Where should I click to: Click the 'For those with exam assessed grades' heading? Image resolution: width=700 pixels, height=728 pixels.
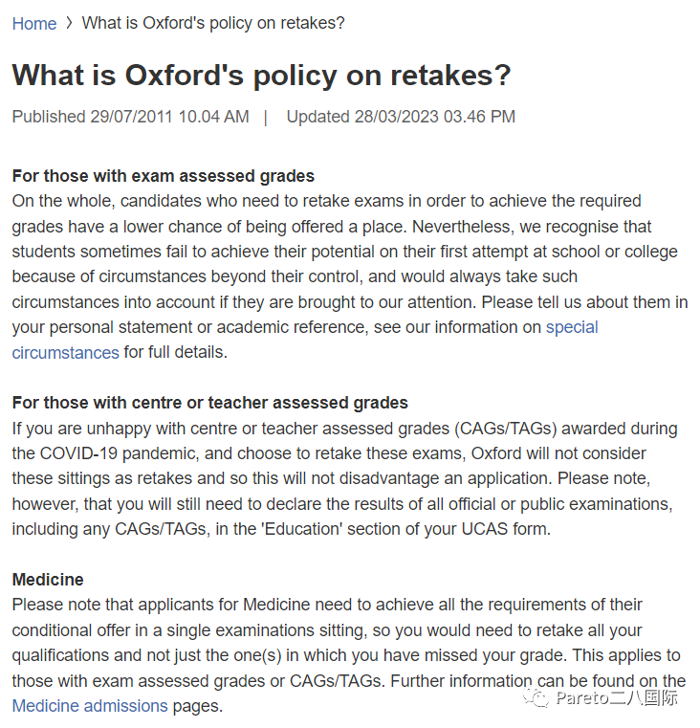click(x=164, y=176)
